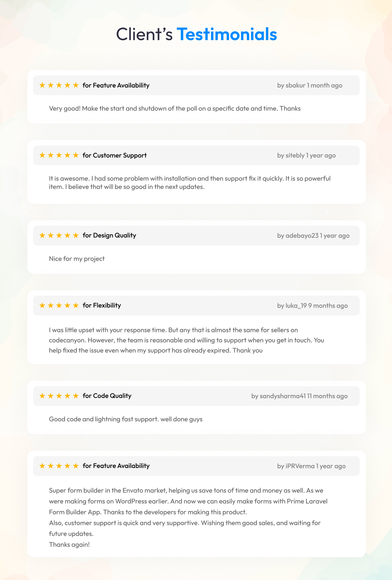Click the first star of sbakur's rating

pos(42,85)
